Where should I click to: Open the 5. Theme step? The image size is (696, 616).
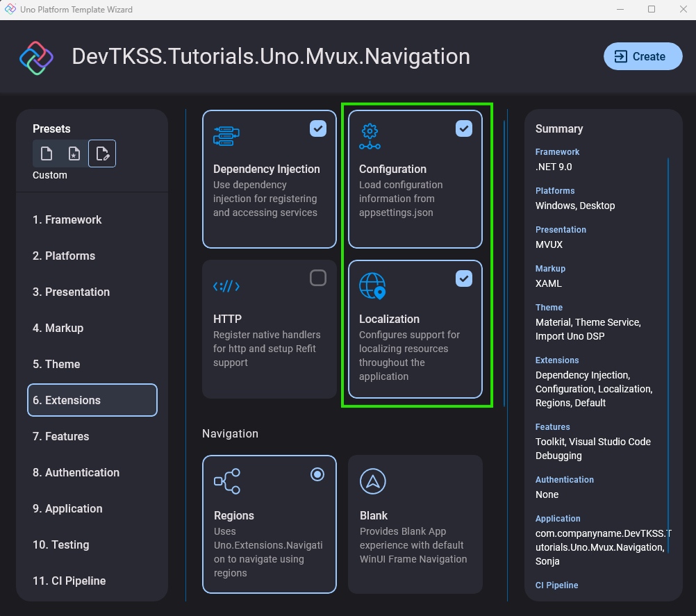(x=56, y=364)
